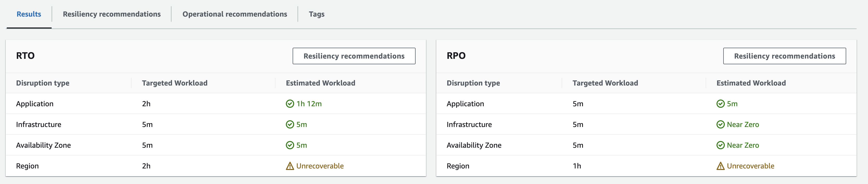Click RTO Disruption type column header
868x184 pixels.
coord(43,83)
